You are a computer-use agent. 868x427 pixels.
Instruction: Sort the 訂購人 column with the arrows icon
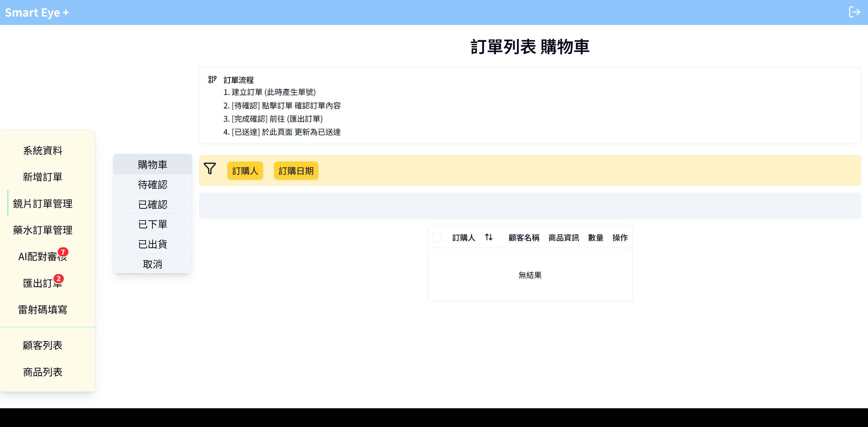[488, 237]
